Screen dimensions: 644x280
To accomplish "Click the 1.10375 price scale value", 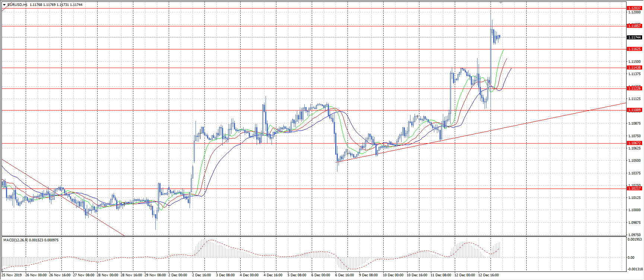I will pos(635,173).
